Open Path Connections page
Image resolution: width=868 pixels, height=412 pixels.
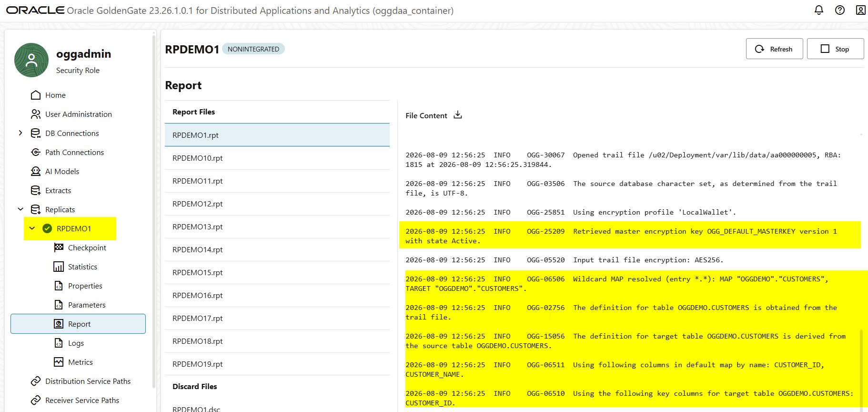click(x=74, y=152)
